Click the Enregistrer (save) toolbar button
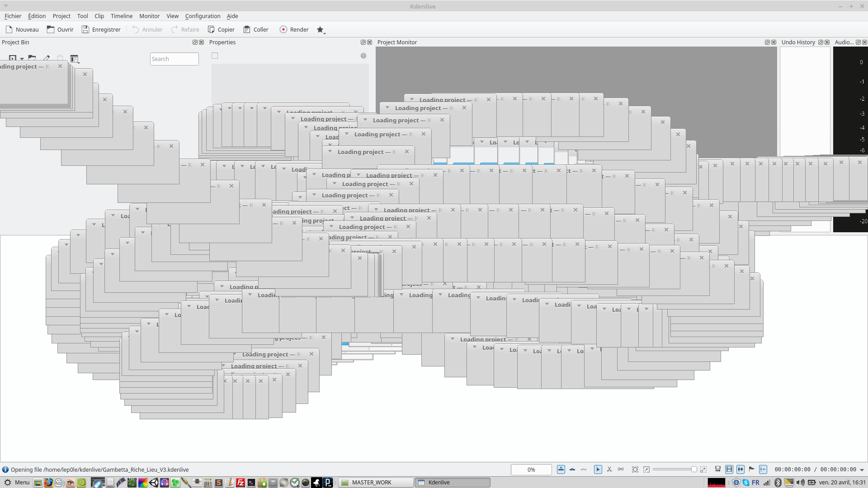Screen dimensions: 868x488 (x=101, y=29)
